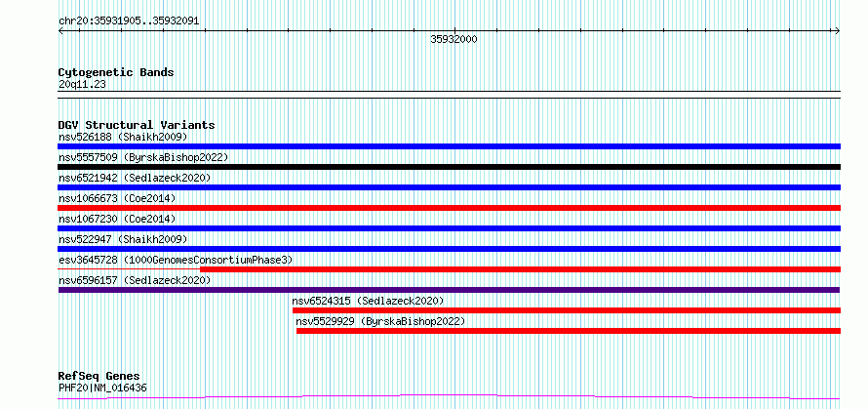The width and height of the screenshot is (868, 409).
Task: Open nsv6521942 (Sedlazeck2020) variant label
Action: point(135,178)
